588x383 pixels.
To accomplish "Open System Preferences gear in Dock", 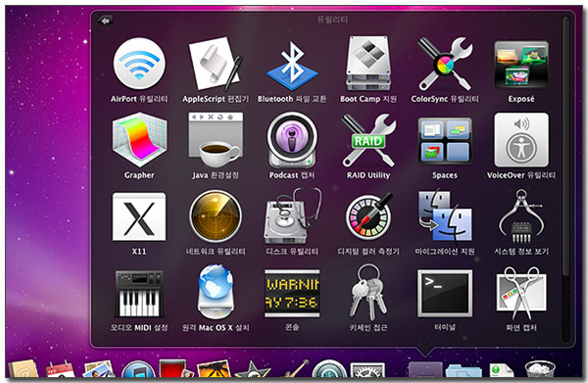I will (367, 370).
